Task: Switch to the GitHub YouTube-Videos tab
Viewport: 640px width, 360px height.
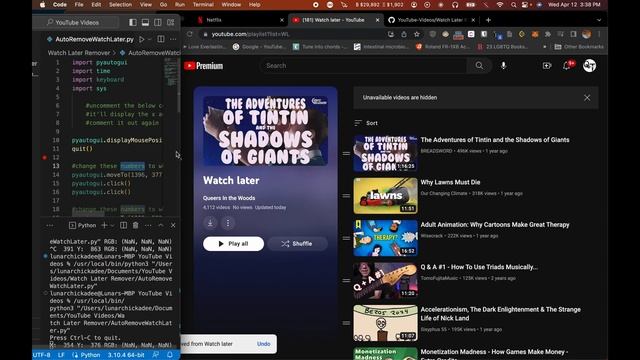Action: point(430,20)
